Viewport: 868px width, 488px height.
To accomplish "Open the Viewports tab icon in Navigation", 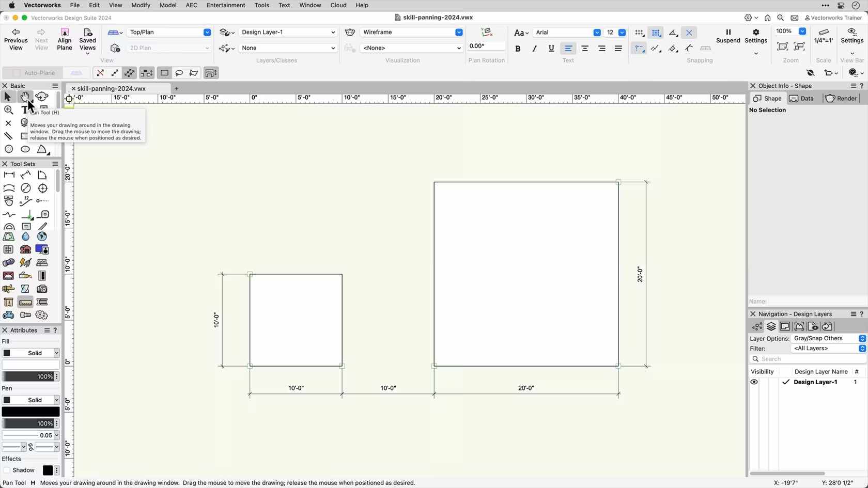I will click(799, 326).
